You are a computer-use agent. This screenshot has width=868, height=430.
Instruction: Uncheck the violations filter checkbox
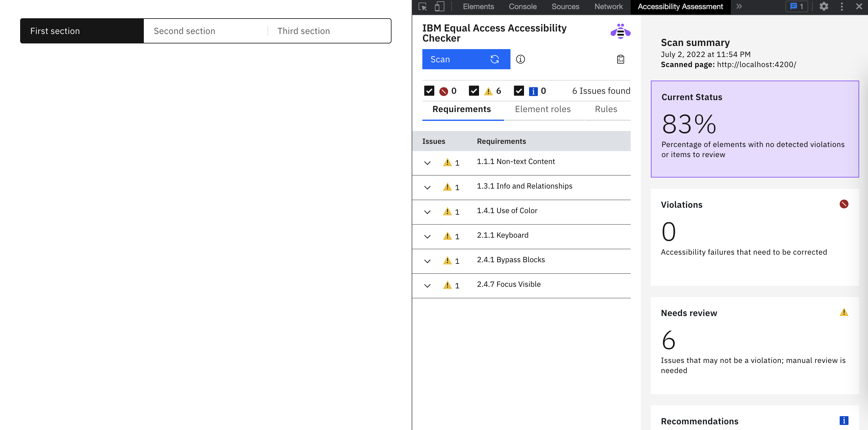point(429,91)
